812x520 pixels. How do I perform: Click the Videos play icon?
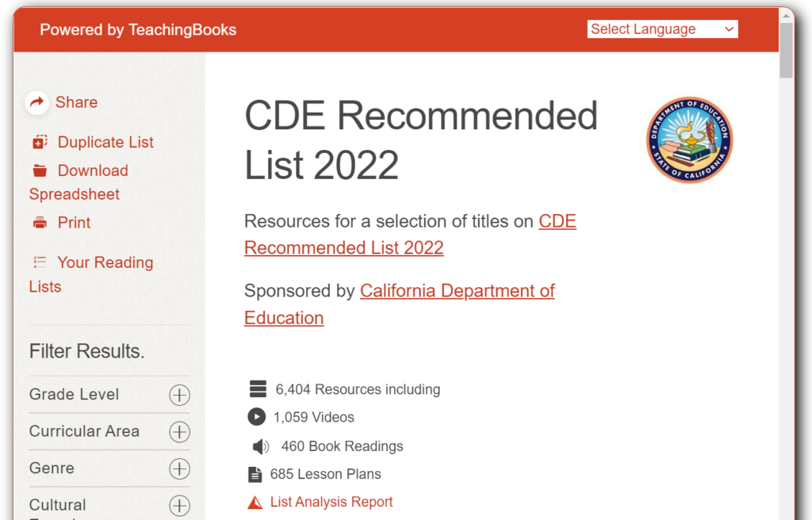(x=256, y=417)
